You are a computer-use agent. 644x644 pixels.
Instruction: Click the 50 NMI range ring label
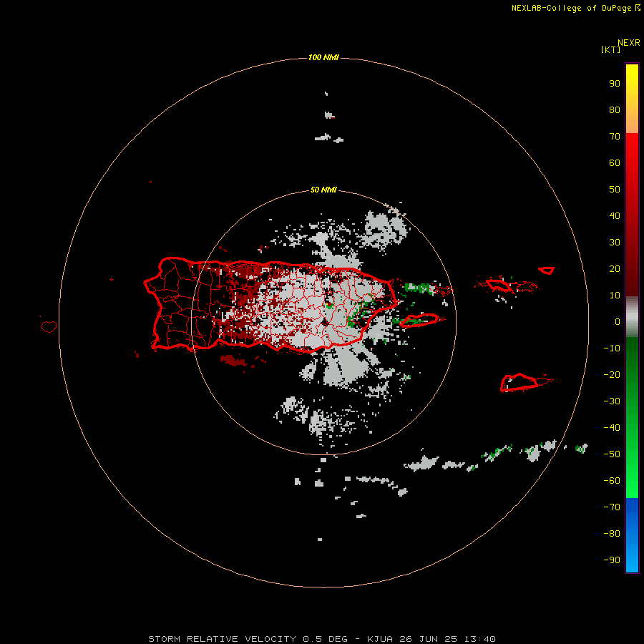point(323,190)
